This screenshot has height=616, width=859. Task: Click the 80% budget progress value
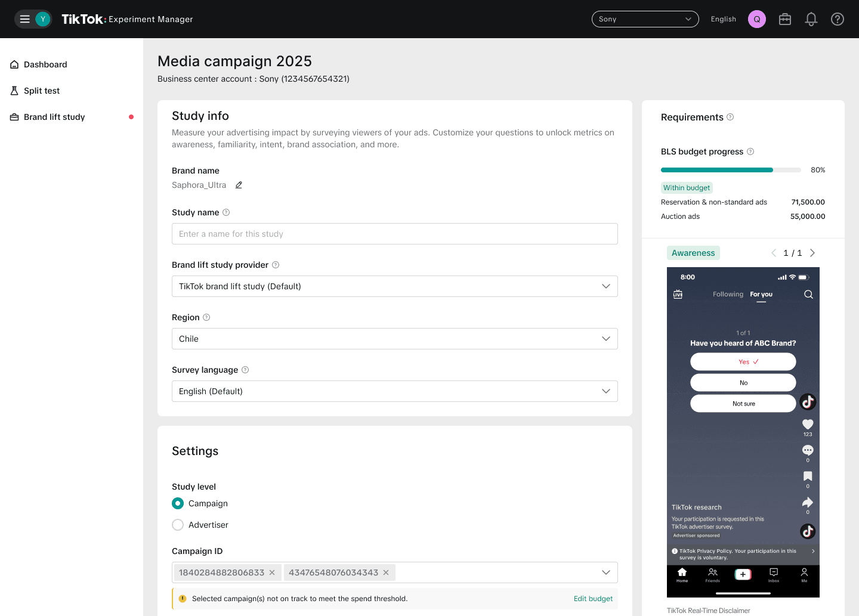click(x=818, y=170)
